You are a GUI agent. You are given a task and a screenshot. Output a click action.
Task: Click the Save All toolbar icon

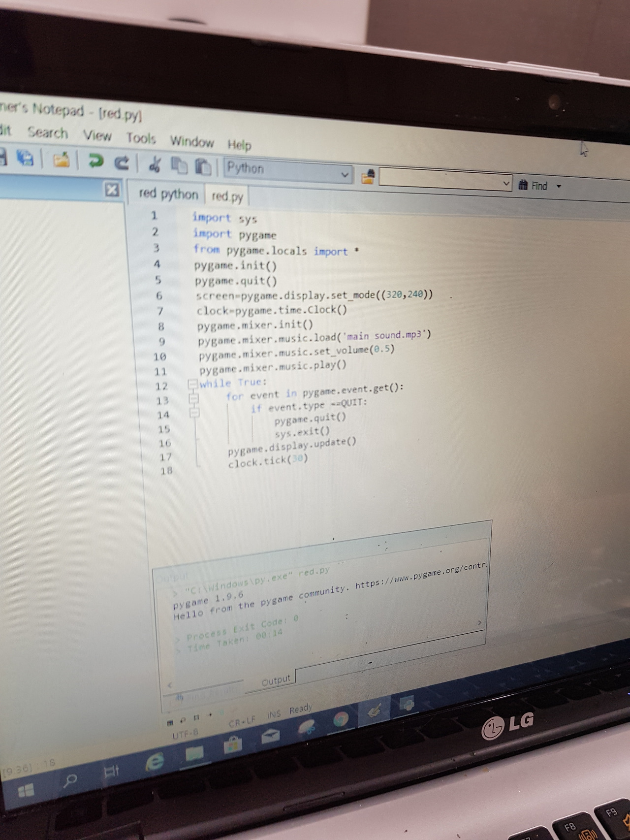26,158
